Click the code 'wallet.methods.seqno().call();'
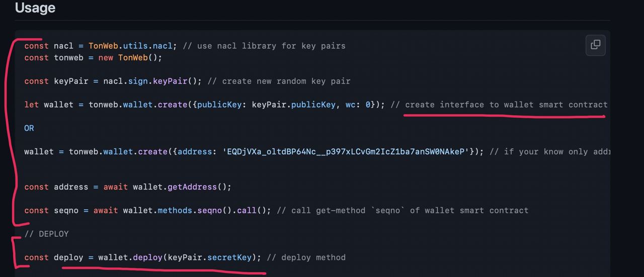 [x=197, y=210]
